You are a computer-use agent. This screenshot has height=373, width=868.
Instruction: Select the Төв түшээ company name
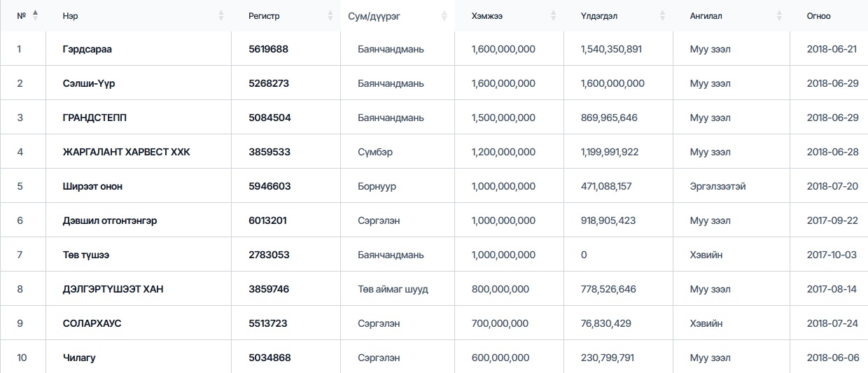point(86,255)
